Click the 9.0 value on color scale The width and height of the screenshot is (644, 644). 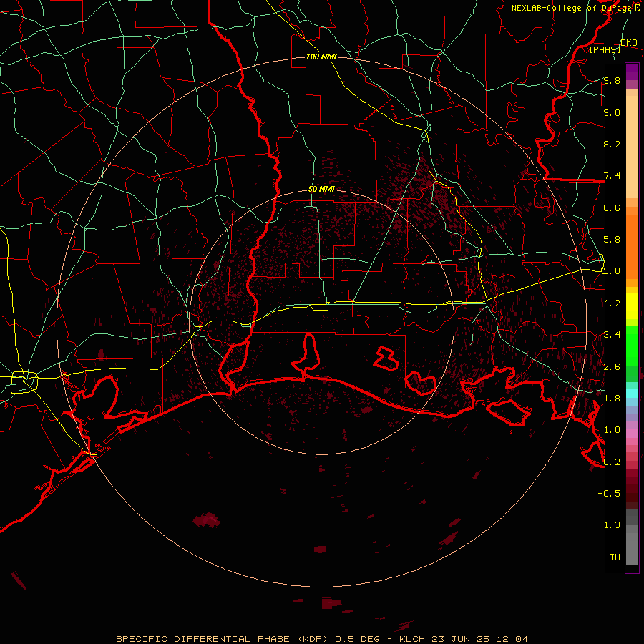pos(612,112)
